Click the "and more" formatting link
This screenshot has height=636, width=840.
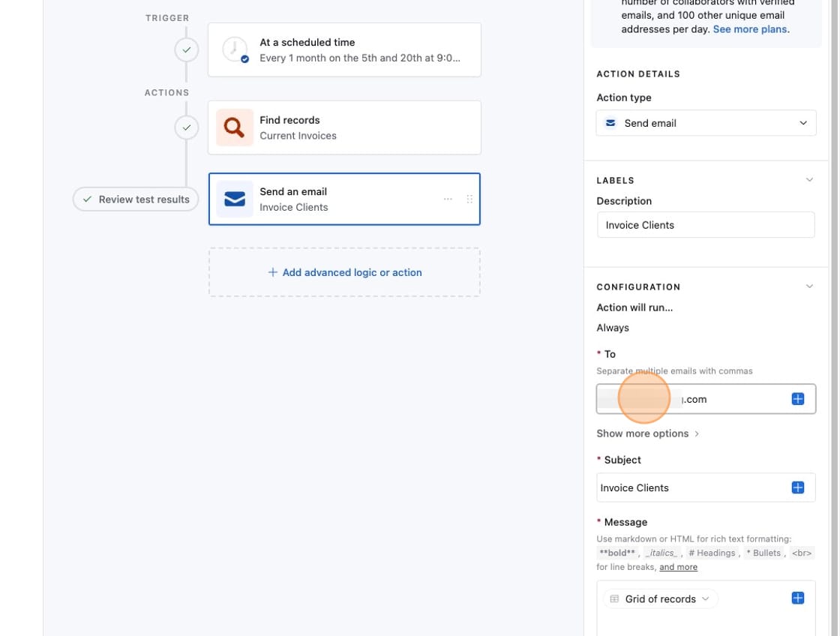pyautogui.click(x=677, y=566)
